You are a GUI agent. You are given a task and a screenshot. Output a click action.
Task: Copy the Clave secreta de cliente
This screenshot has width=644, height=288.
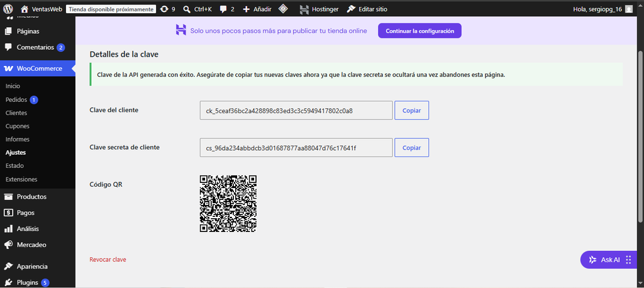point(411,148)
